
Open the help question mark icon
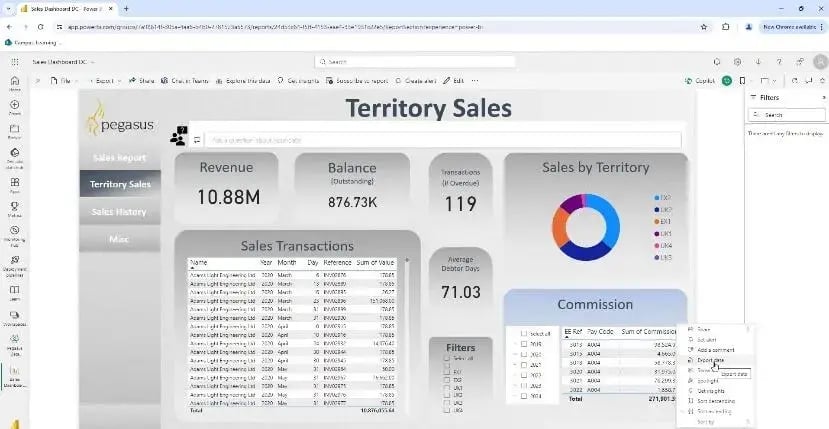click(x=779, y=62)
